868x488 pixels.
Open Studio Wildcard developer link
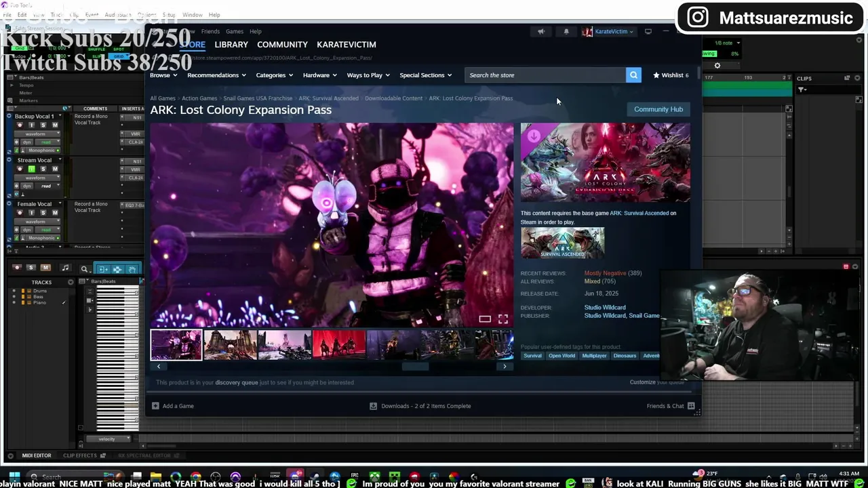point(605,307)
